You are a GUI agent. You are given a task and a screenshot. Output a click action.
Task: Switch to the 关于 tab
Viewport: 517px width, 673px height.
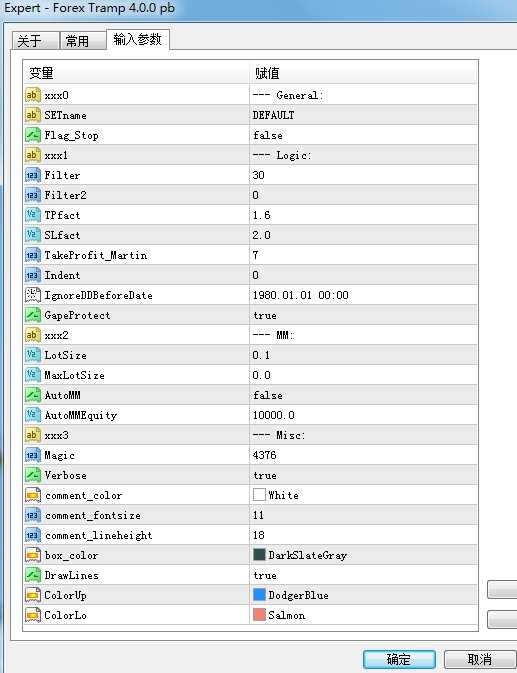click(35, 41)
